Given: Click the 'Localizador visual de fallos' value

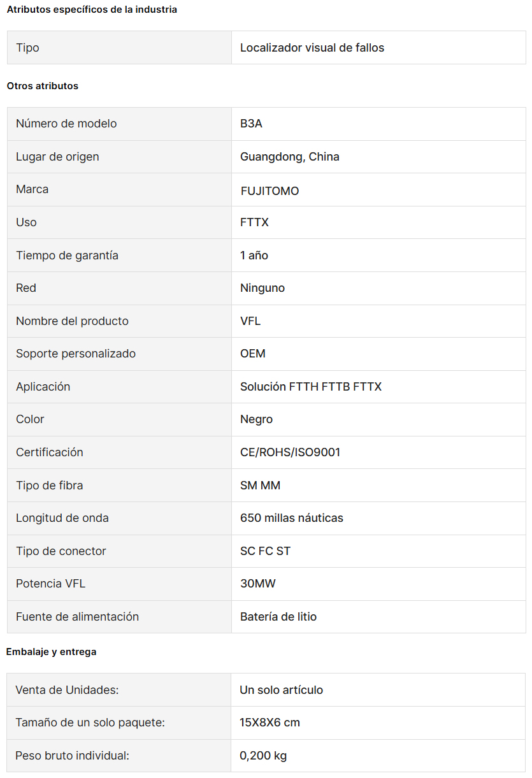Looking at the screenshot, I should tap(312, 48).
